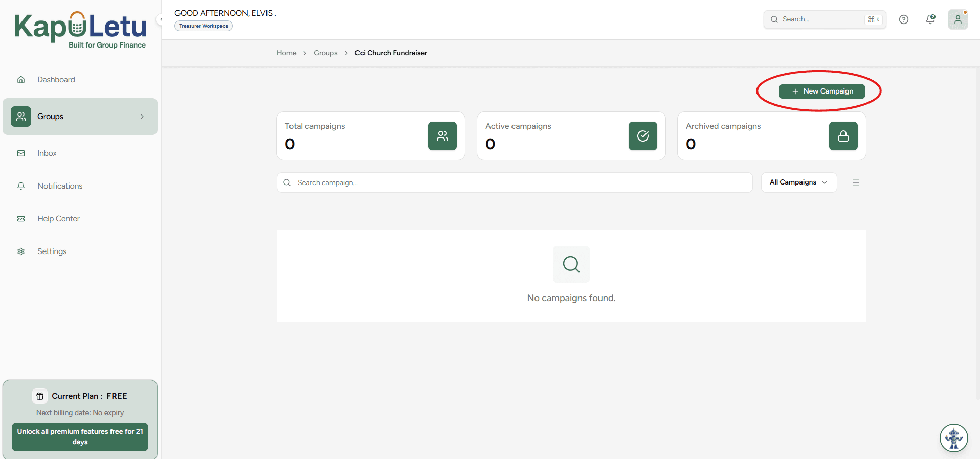Click the Groups people icon in sidebar
The width and height of the screenshot is (980, 459).
[21, 117]
